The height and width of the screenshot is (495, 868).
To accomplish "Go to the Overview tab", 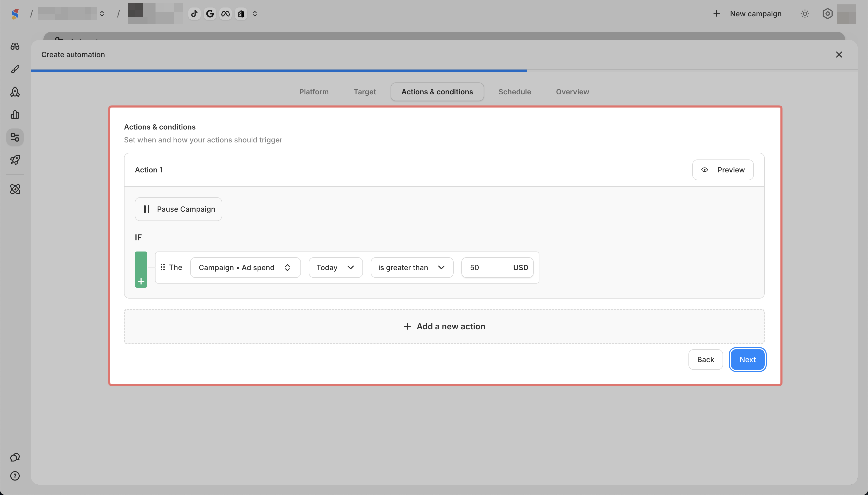I will click(572, 92).
